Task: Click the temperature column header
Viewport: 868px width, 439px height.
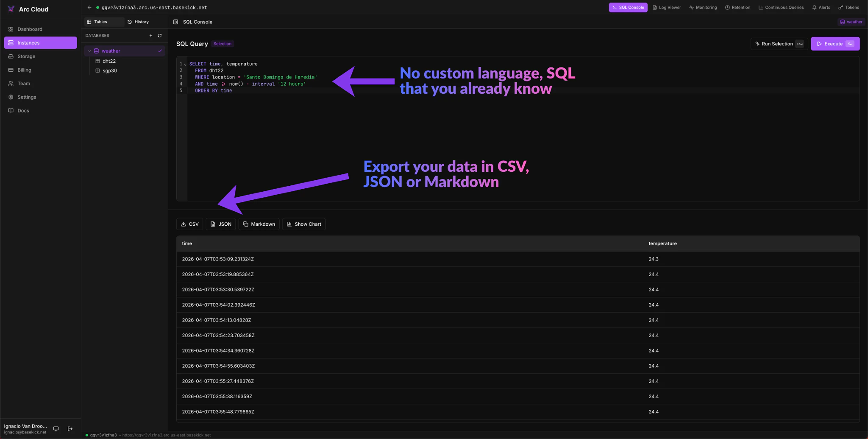Action: (x=662, y=243)
